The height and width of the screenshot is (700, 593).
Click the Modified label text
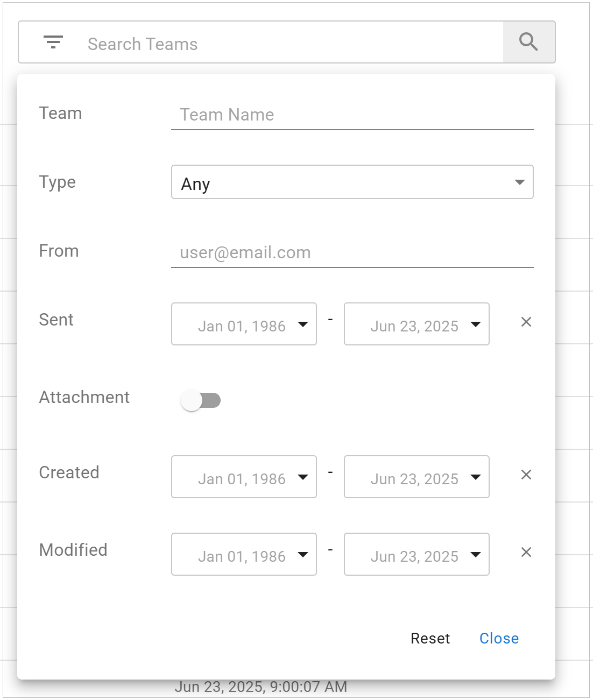73,550
